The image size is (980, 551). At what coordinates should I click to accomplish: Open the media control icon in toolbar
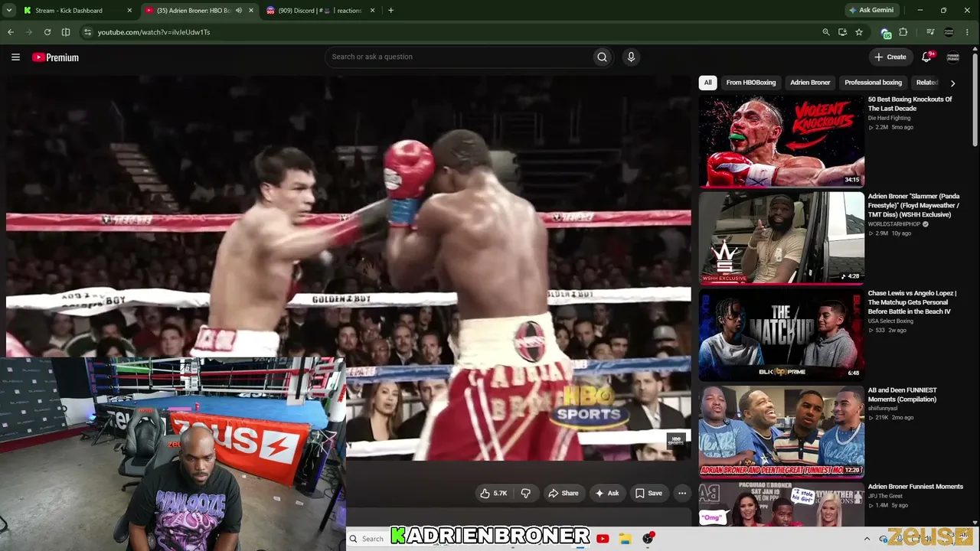(x=930, y=32)
